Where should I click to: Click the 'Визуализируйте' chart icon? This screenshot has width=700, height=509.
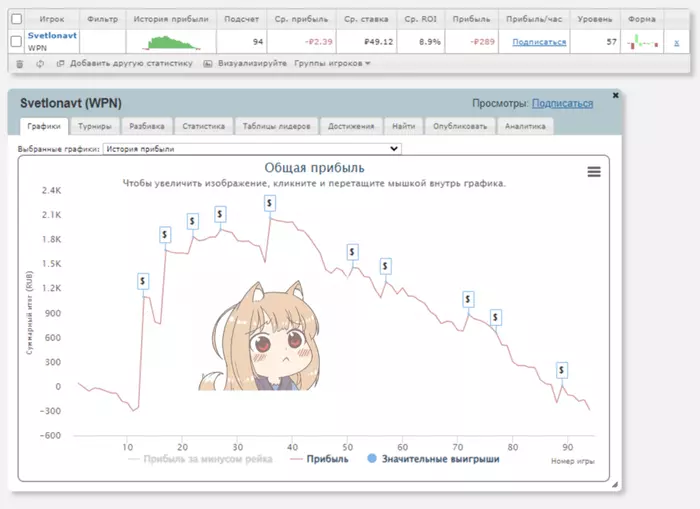point(208,64)
